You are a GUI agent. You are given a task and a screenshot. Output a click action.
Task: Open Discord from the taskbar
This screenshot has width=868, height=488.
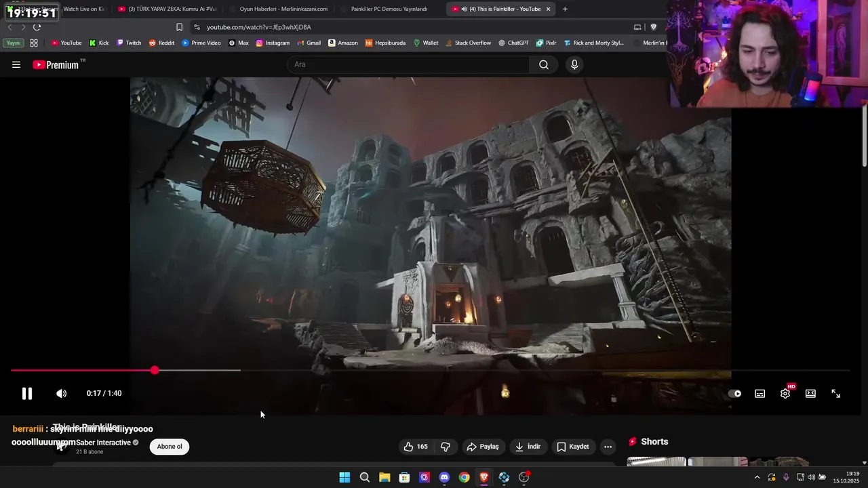(444, 477)
